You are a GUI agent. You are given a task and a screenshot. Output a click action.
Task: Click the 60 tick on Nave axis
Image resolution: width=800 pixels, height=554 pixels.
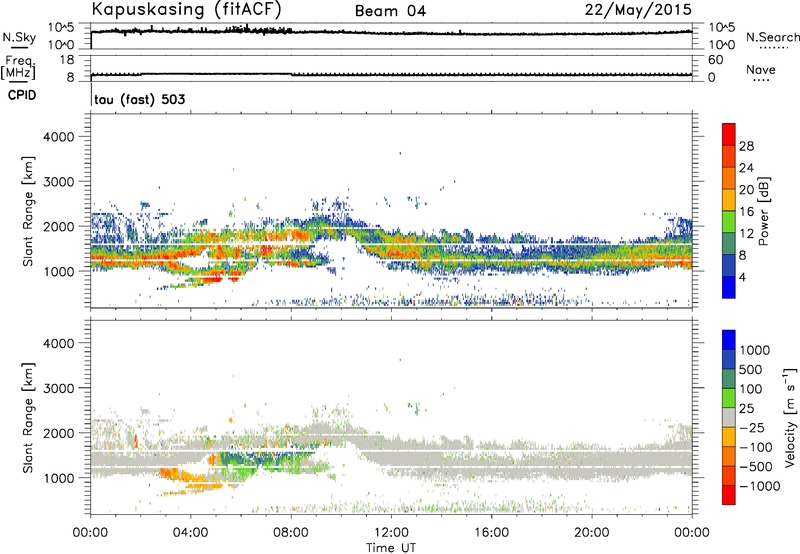(x=715, y=60)
